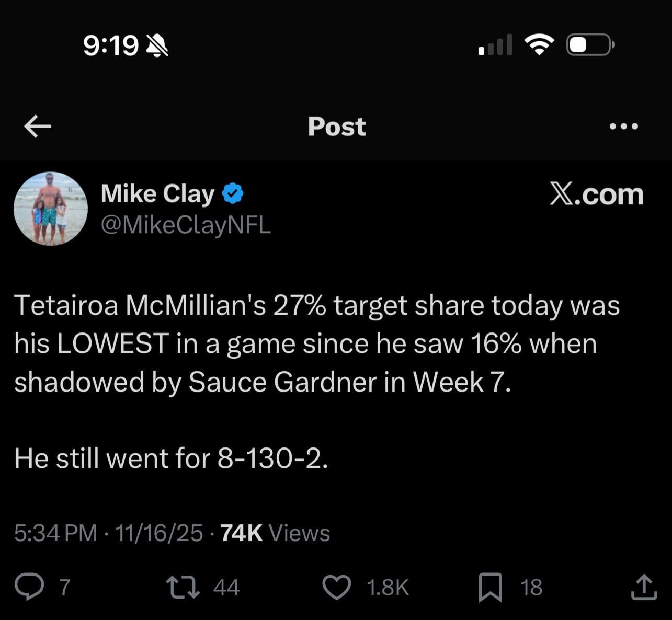Tap the 44 reposts count
The height and width of the screenshot is (620, 672).
pyautogui.click(x=226, y=587)
